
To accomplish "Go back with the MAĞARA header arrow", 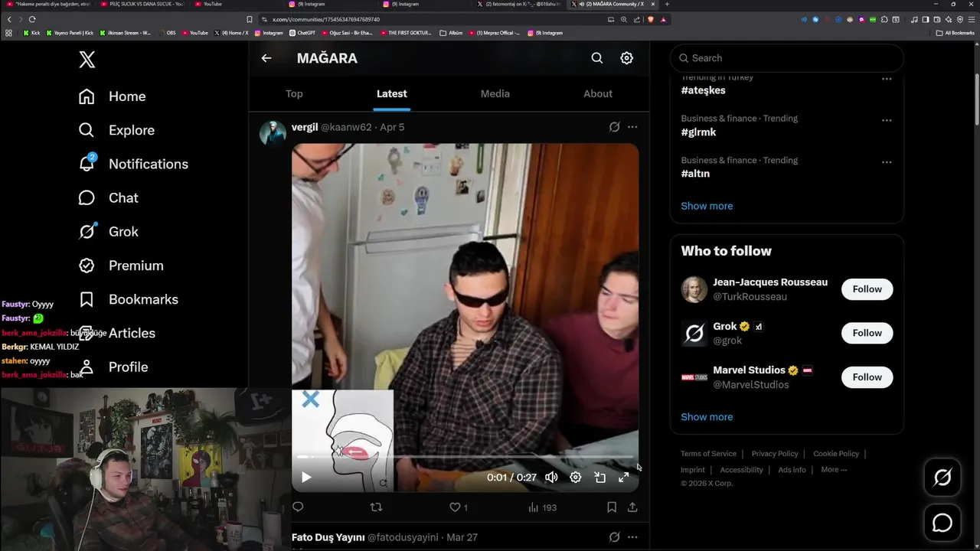I will point(266,58).
